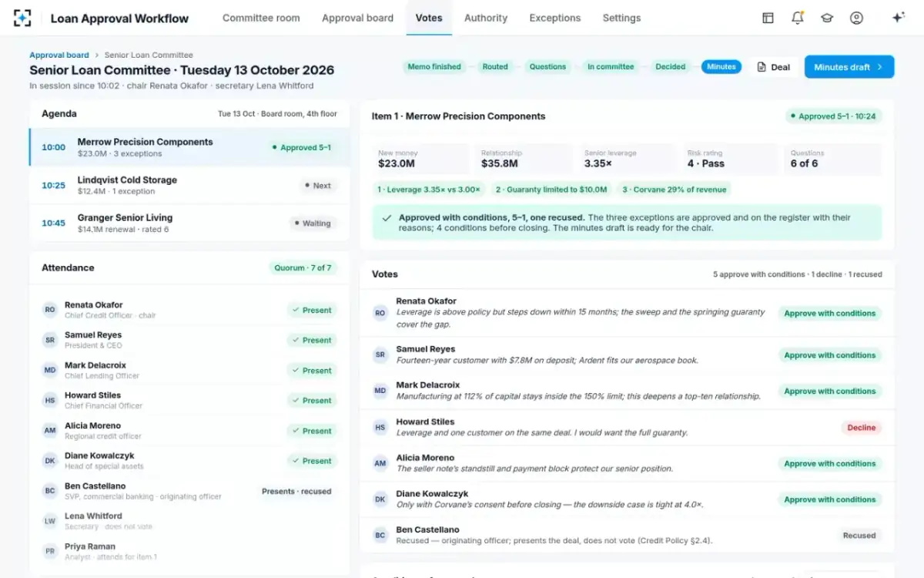This screenshot has width=924, height=578.
Task: Click the MD avatar in Votes list
Action: [380, 391]
